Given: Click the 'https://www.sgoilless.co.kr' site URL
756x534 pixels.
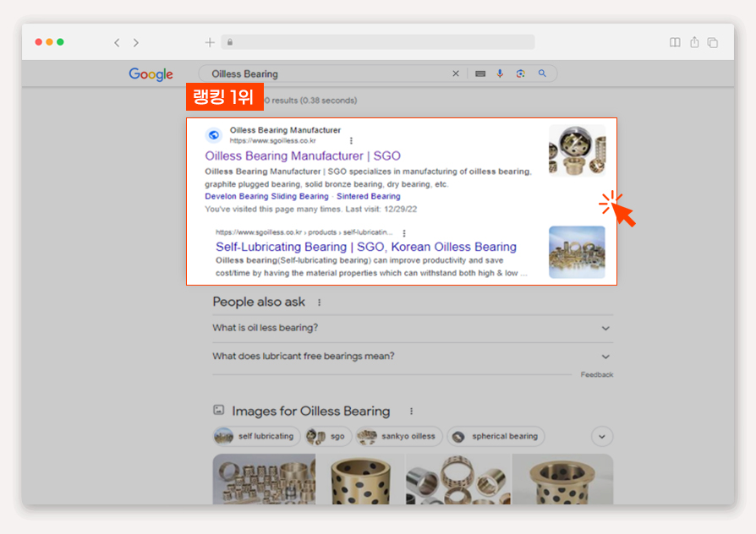Looking at the screenshot, I should [x=273, y=141].
